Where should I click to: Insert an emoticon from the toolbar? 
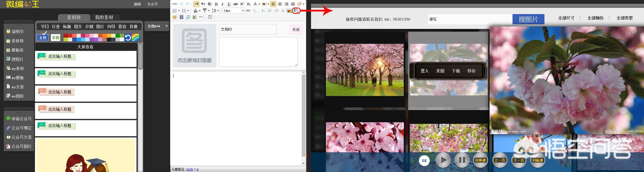175,17
